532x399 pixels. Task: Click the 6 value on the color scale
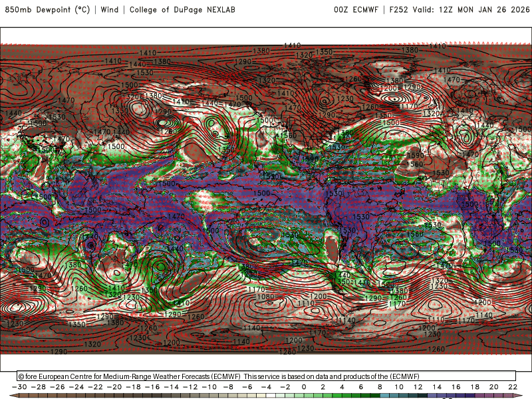click(x=361, y=387)
